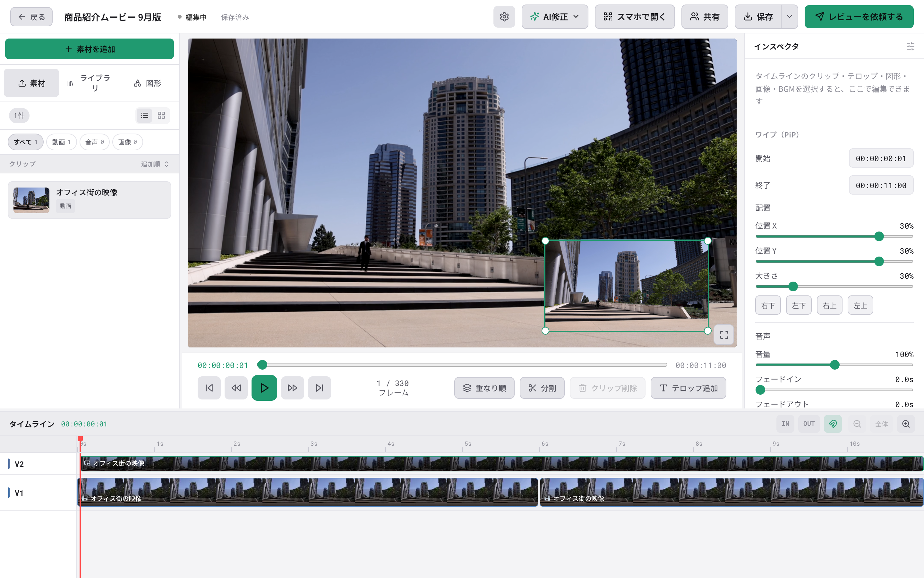
Task: Open the AI修正 dropdown
Action: pyautogui.click(x=555, y=17)
